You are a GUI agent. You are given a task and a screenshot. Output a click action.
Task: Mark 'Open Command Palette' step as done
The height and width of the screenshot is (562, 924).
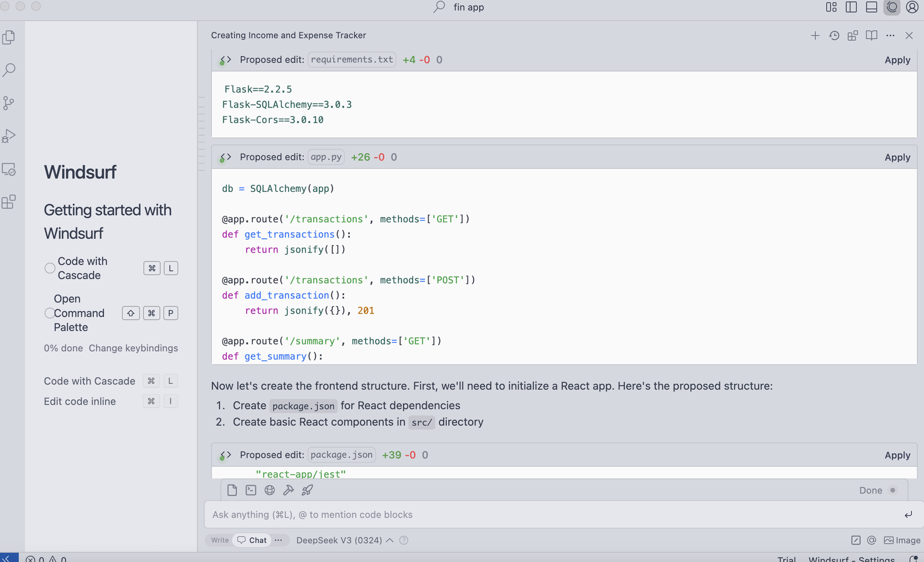(50, 313)
